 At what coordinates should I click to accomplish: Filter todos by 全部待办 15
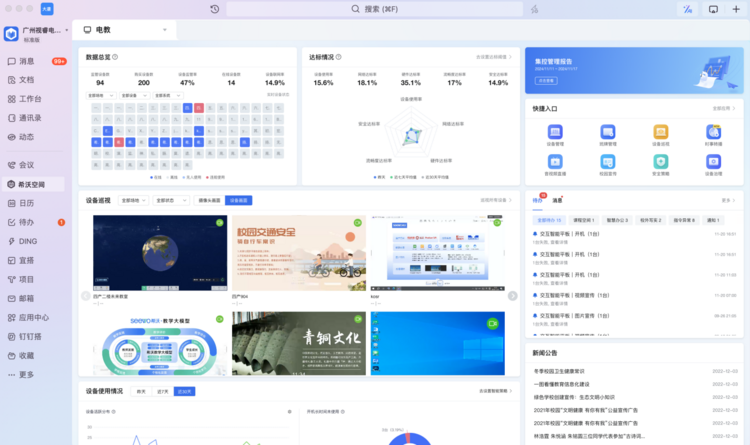click(549, 220)
